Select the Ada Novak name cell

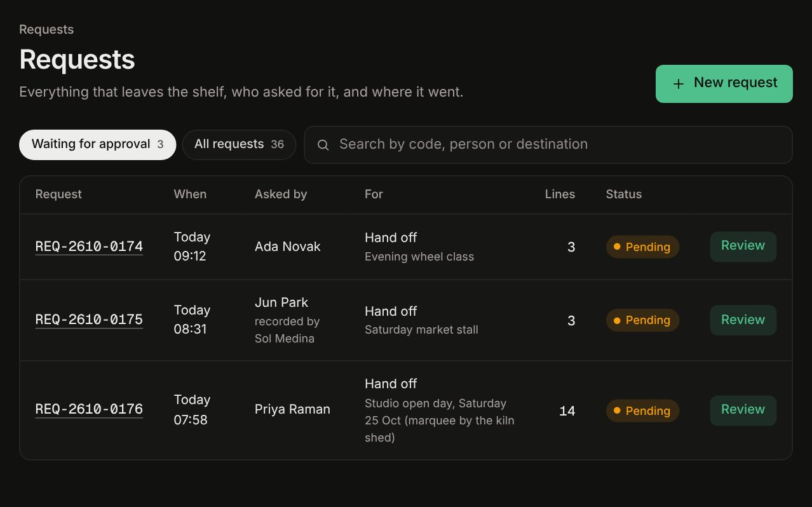click(x=288, y=247)
